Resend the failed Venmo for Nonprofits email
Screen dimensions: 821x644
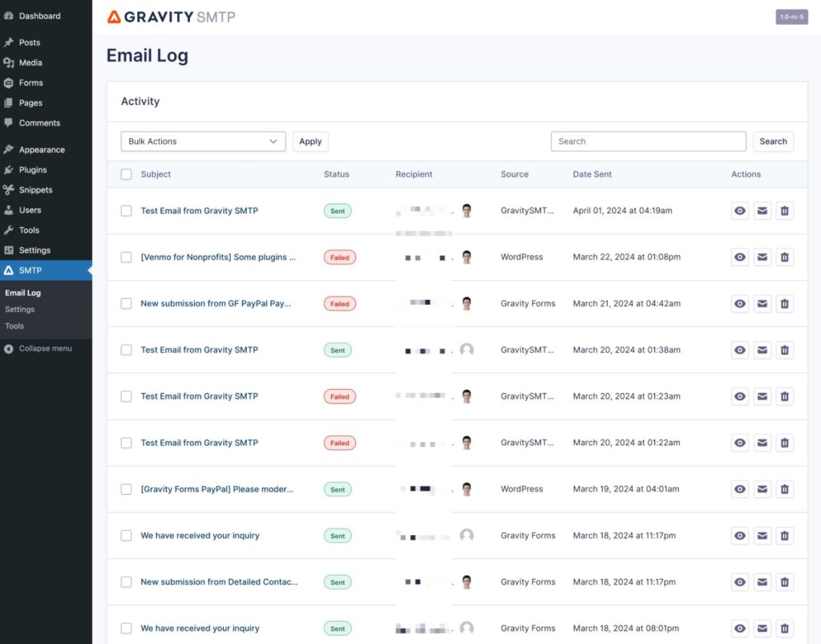pos(762,257)
